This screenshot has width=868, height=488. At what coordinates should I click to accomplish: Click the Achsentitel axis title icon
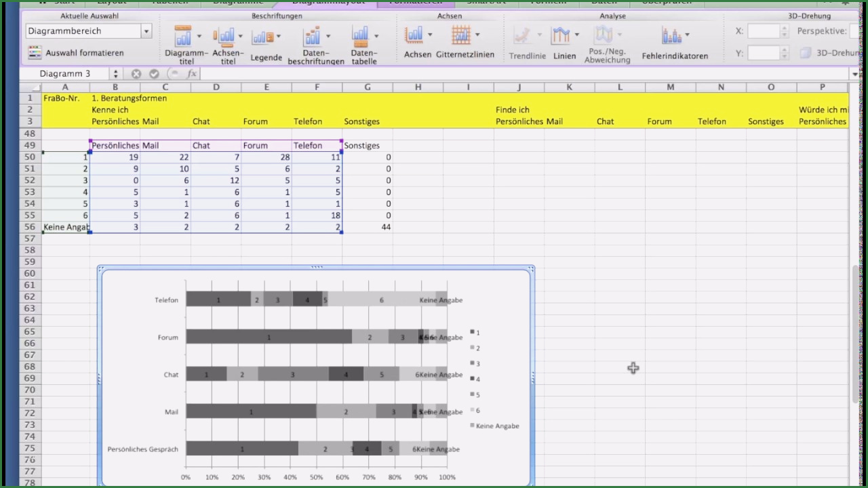pos(224,37)
